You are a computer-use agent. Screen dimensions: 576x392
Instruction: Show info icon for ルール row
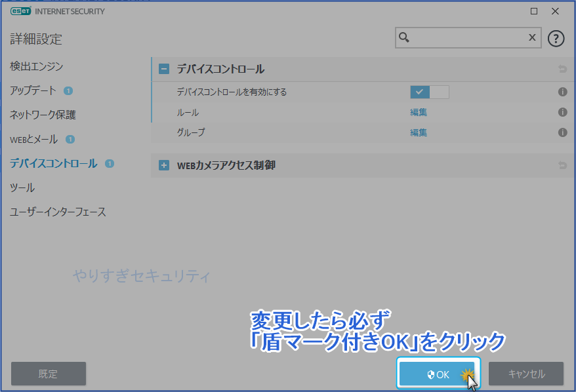(562, 112)
